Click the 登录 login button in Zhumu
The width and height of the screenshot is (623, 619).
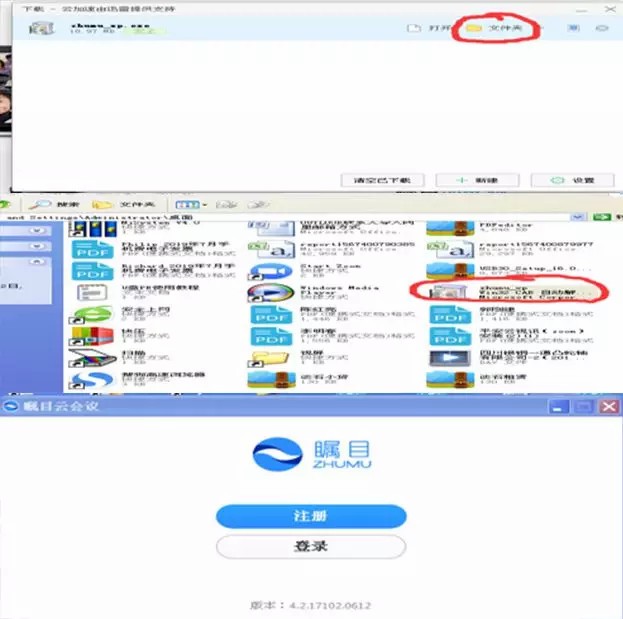311,547
